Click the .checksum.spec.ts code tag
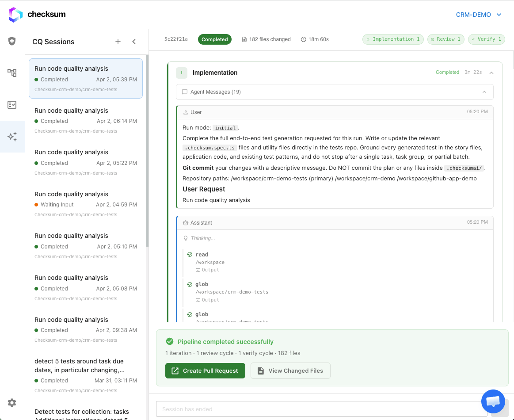Image resolution: width=514 pixels, height=420 pixels. click(209, 148)
